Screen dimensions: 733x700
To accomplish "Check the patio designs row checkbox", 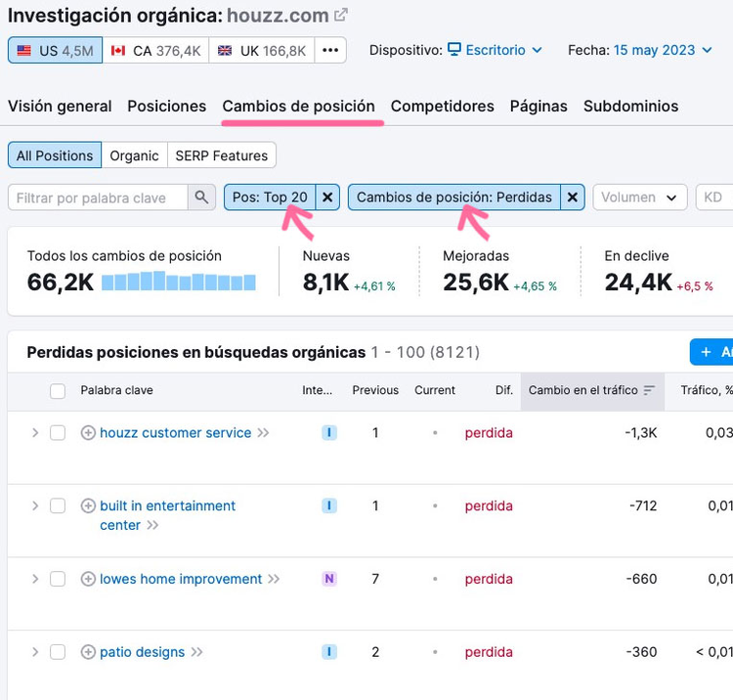I will click(58, 652).
